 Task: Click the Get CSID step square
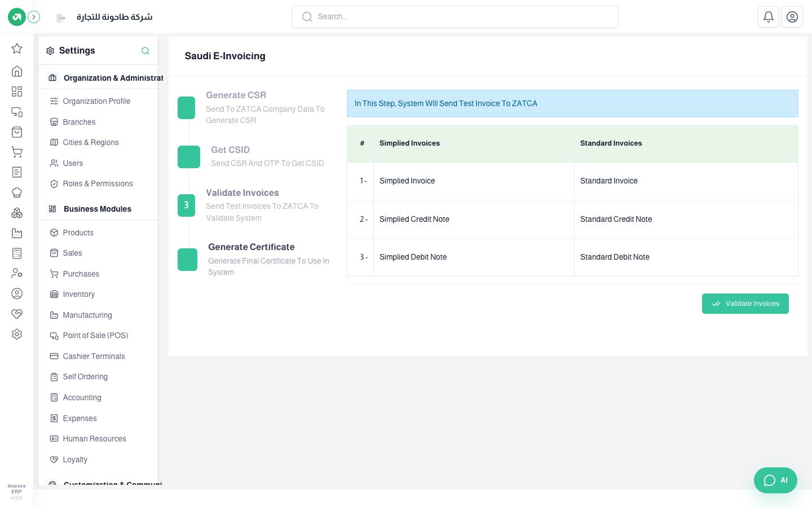coord(189,157)
